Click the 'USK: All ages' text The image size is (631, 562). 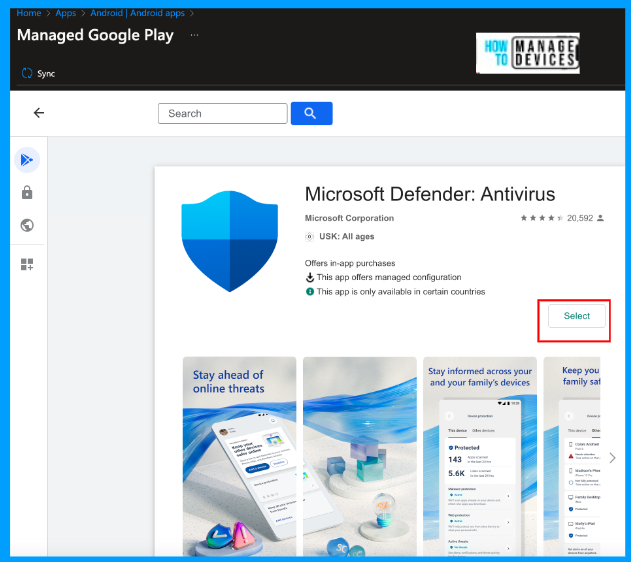coord(346,237)
